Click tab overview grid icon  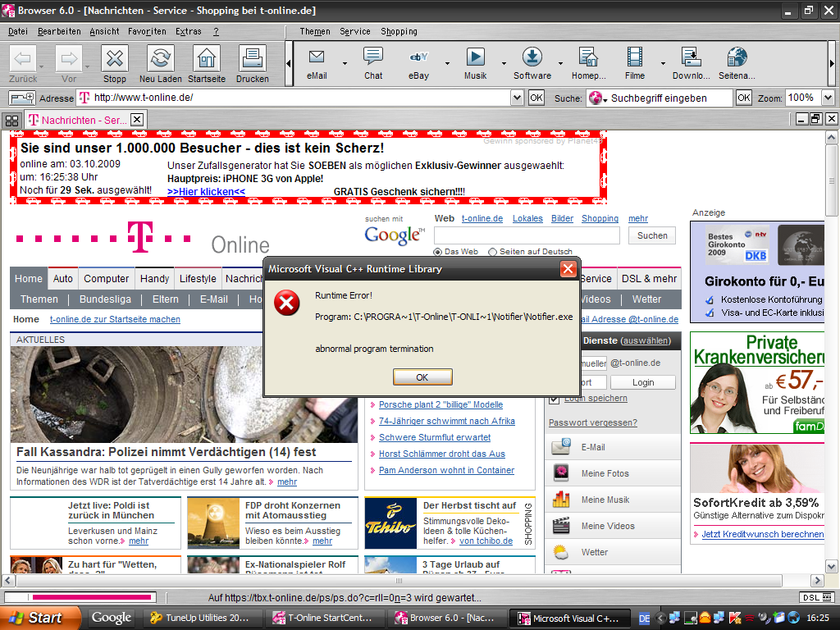tap(11, 120)
